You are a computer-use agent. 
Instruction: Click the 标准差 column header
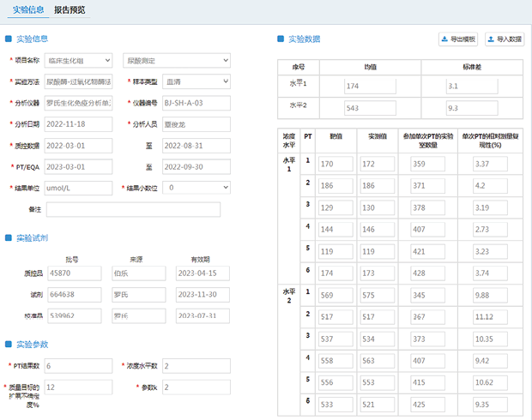(x=472, y=67)
